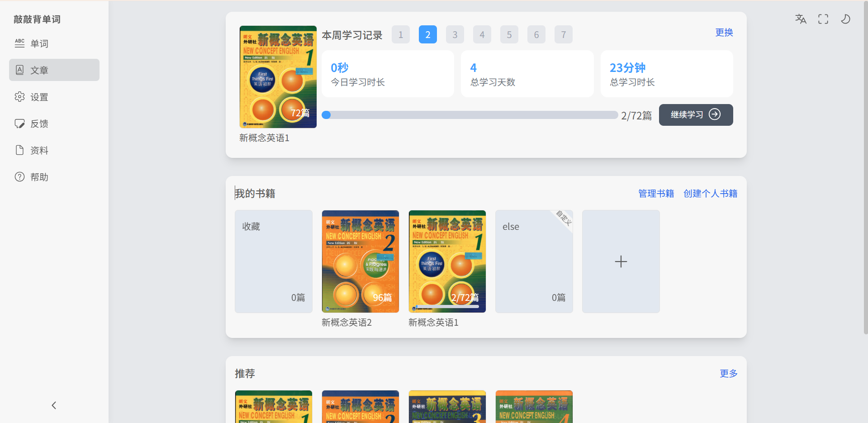Select the 文章 article icon in sidebar
The width and height of the screenshot is (868, 423).
pos(19,70)
